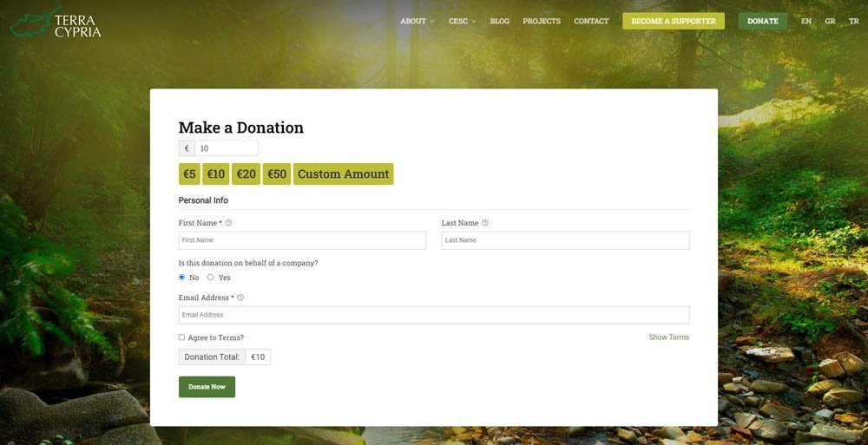Expand the CESC dropdown menu
868x445 pixels.
(x=462, y=21)
